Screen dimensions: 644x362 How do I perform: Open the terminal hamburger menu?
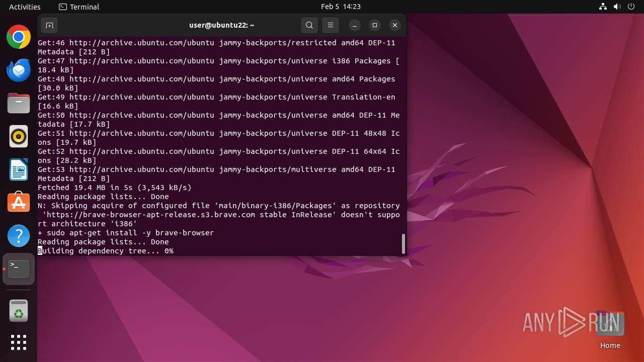330,25
